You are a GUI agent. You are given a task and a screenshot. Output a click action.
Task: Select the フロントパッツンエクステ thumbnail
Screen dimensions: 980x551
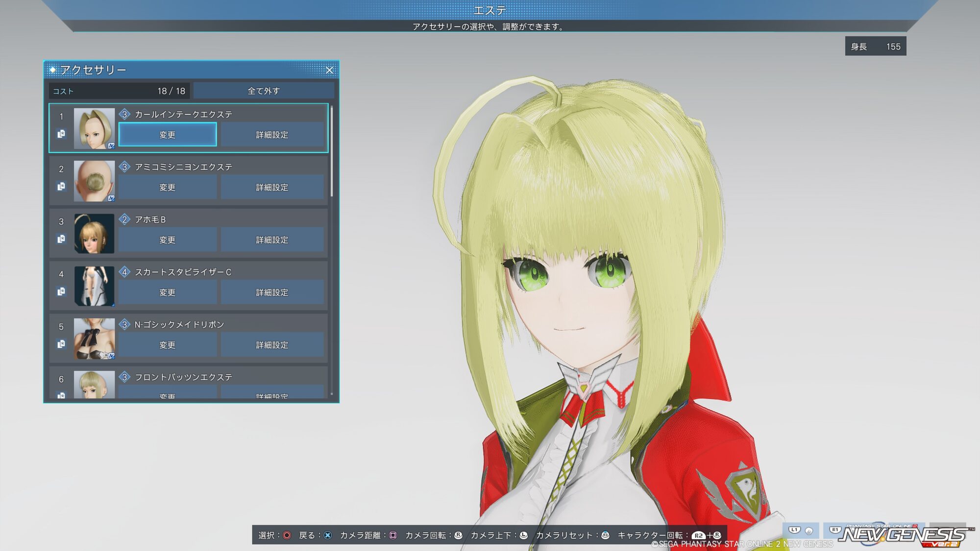tap(94, 384)
